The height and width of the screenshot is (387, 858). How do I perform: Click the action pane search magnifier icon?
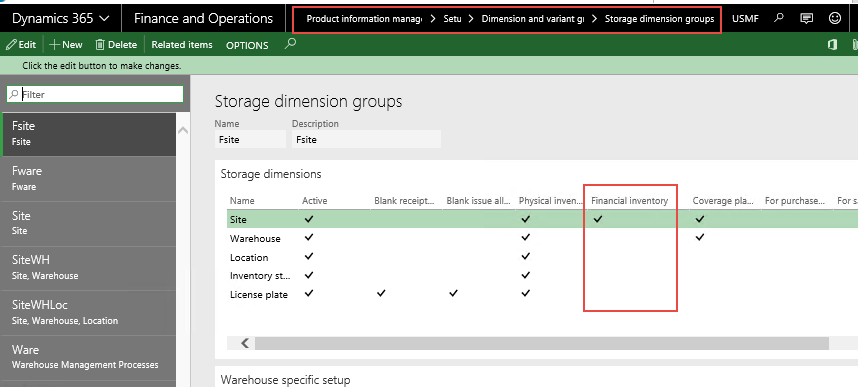click(291, 44)
